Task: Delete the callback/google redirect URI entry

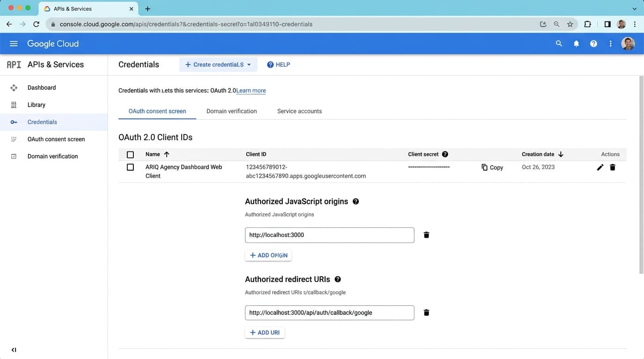Action: [426, 312]
